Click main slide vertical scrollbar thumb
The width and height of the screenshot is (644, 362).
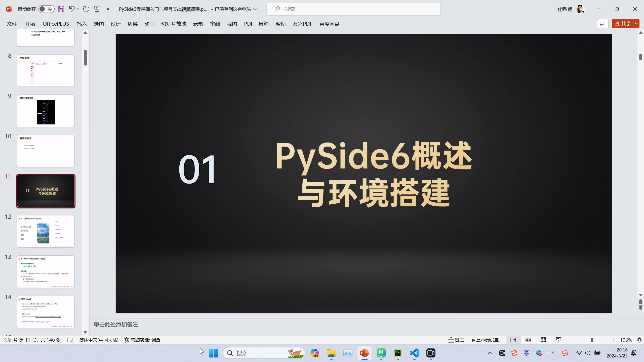[x=640, y=57]
